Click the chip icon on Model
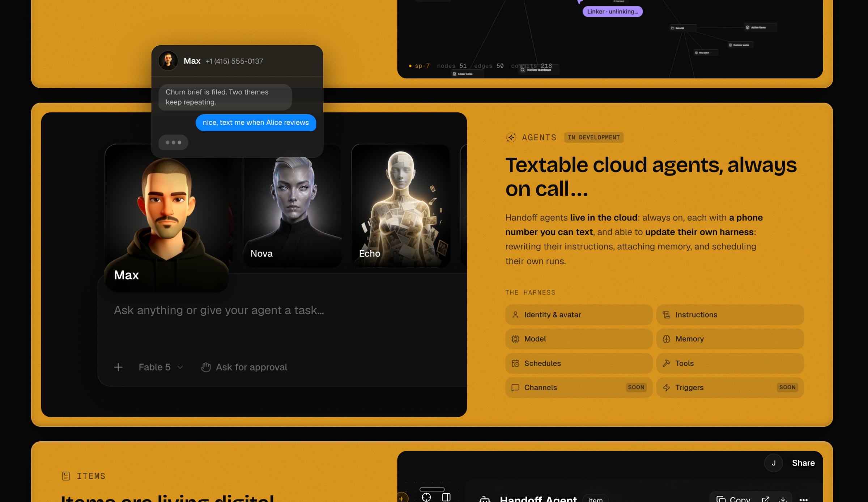The height and width of the screenshot is (502, 868). pyautogui.click(x=515, y=339)
